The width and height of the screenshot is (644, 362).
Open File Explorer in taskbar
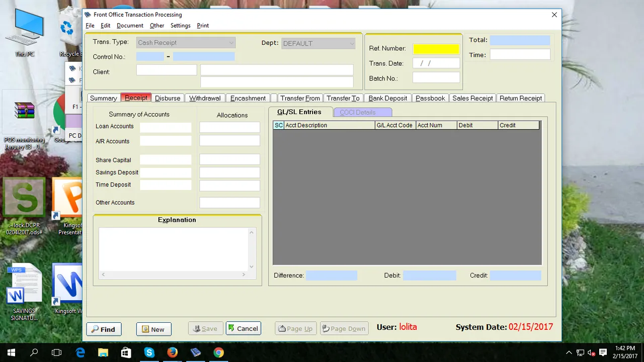(103, 352)
